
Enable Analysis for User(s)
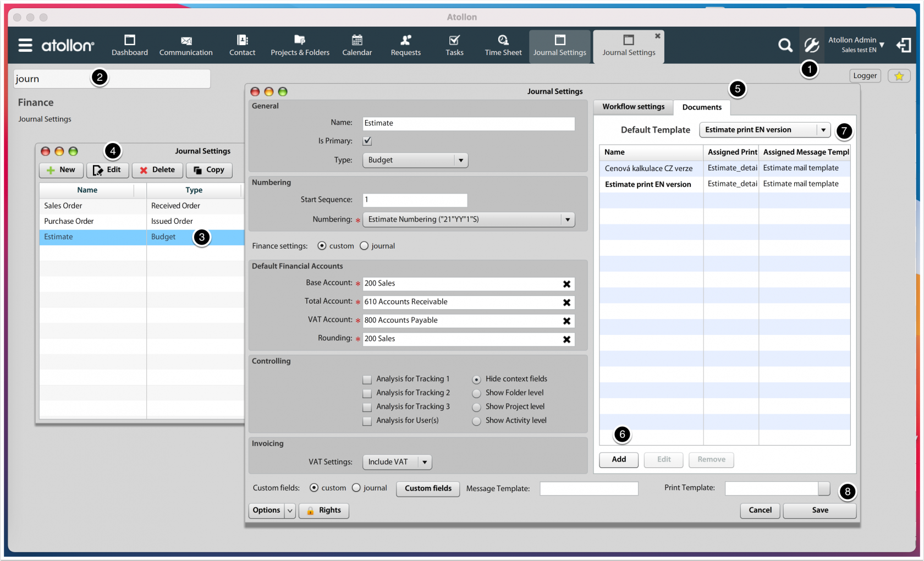point(367,421)
